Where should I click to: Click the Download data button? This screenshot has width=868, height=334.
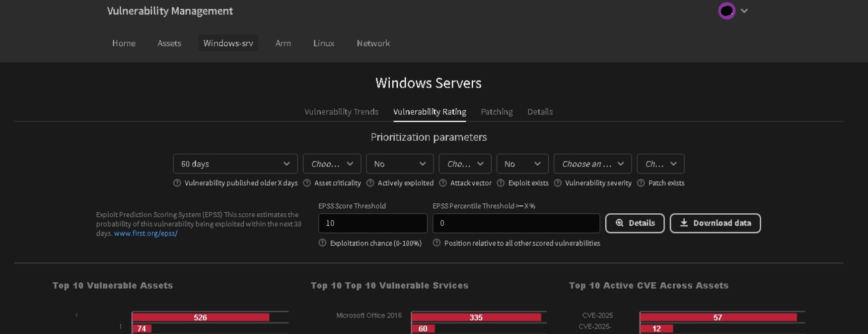click(715, 223)
